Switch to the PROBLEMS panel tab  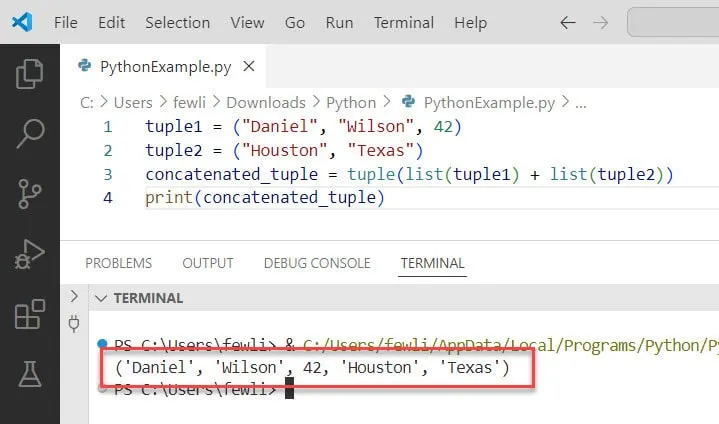118,263
